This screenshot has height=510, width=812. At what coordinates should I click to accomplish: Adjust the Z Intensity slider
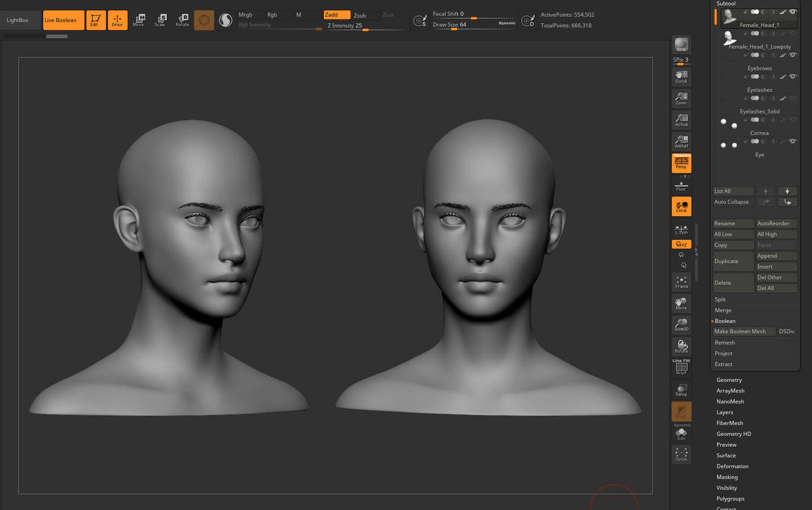(x=366, y=26)
